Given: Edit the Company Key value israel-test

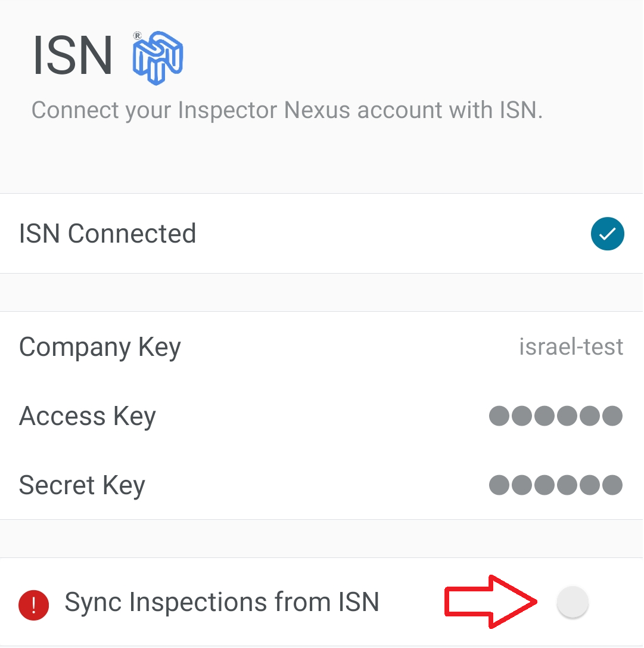Looking at the screenshot, I should pyautogui.click(x=571, y=347).
